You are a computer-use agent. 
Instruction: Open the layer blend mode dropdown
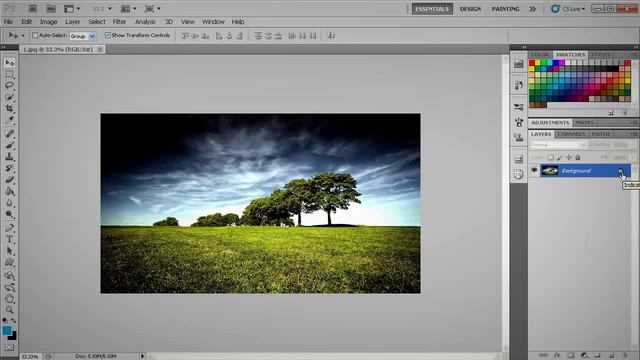point(558,145)
